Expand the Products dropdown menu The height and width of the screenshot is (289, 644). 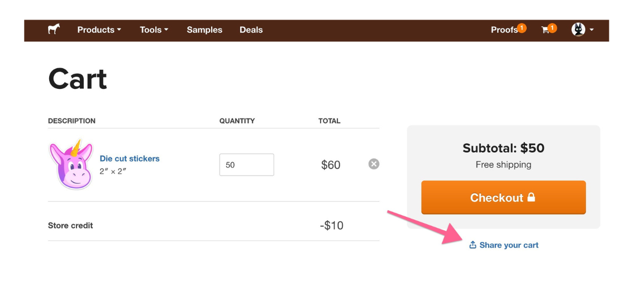[99, 30]
